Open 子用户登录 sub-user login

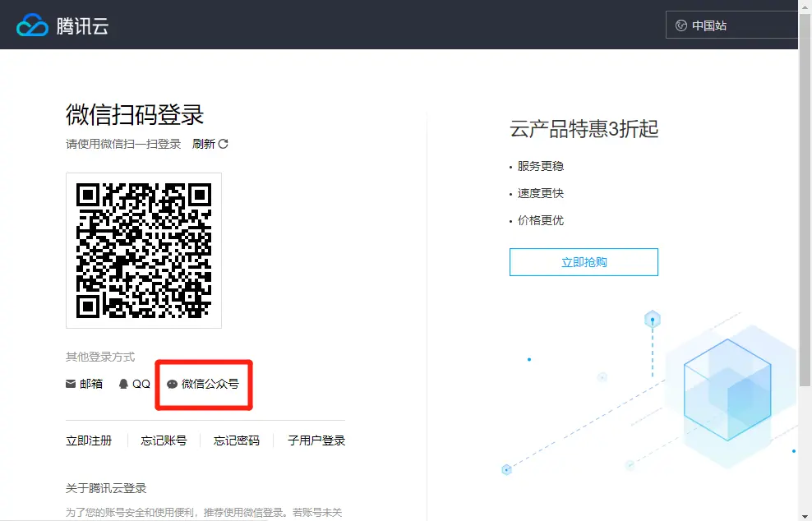point(316,440)
